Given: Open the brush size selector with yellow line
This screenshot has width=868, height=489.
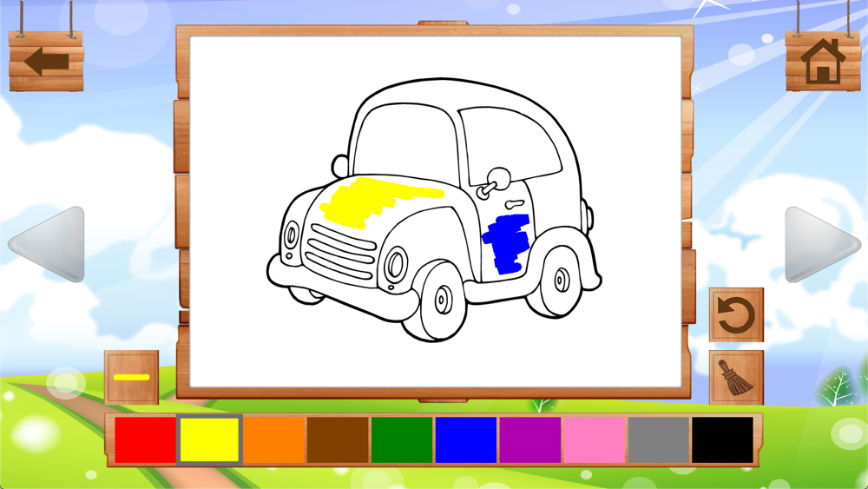Looking at the screenshot, I should (x=131, y=377).
